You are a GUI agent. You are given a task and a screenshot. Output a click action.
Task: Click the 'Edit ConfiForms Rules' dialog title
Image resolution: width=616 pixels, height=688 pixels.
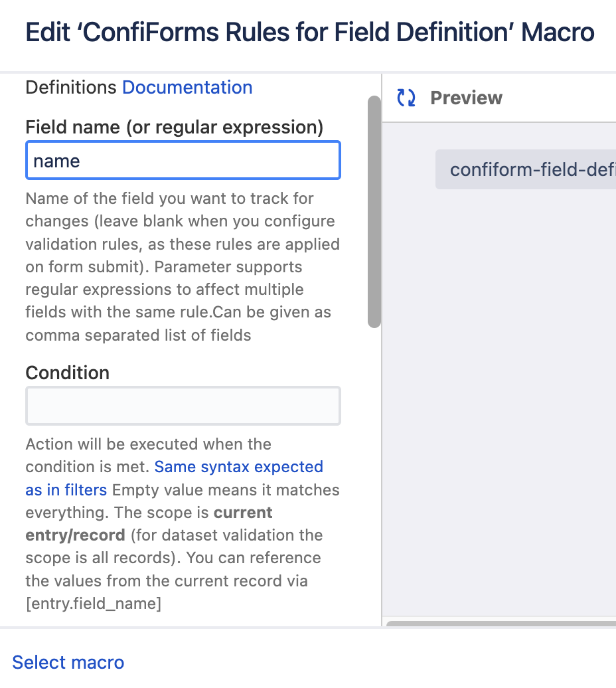coord(309,33)
